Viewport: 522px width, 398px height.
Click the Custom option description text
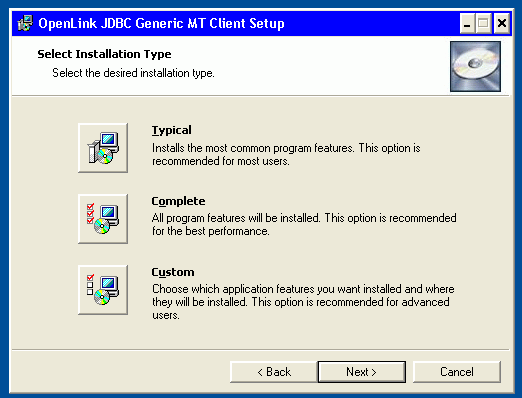tap(303, 302)
